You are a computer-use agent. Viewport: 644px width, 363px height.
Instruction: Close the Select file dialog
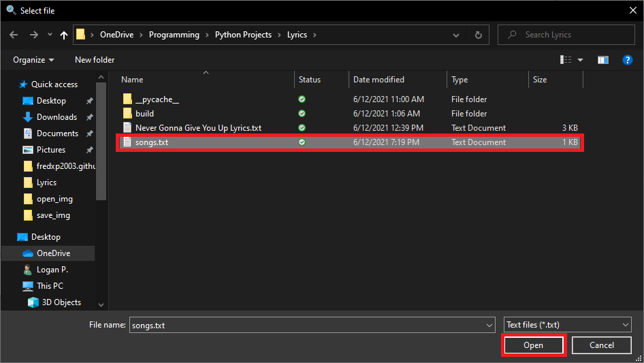pos(633,11)
